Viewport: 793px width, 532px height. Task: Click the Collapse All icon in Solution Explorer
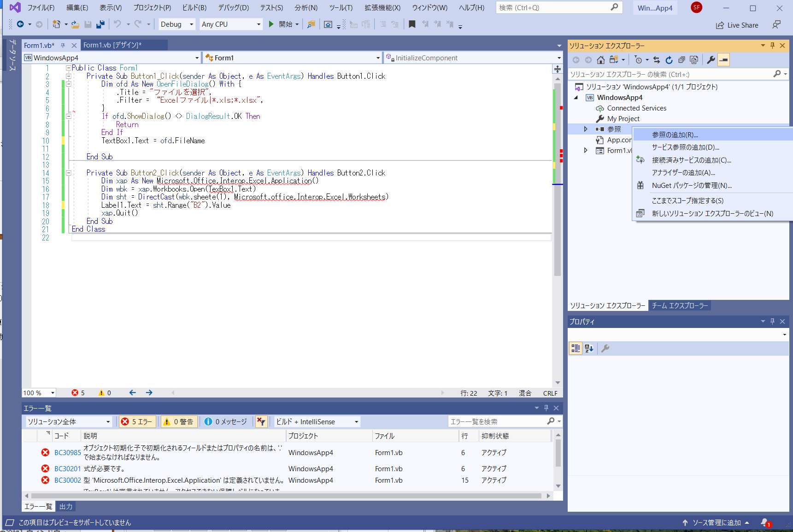coord(681,60)
